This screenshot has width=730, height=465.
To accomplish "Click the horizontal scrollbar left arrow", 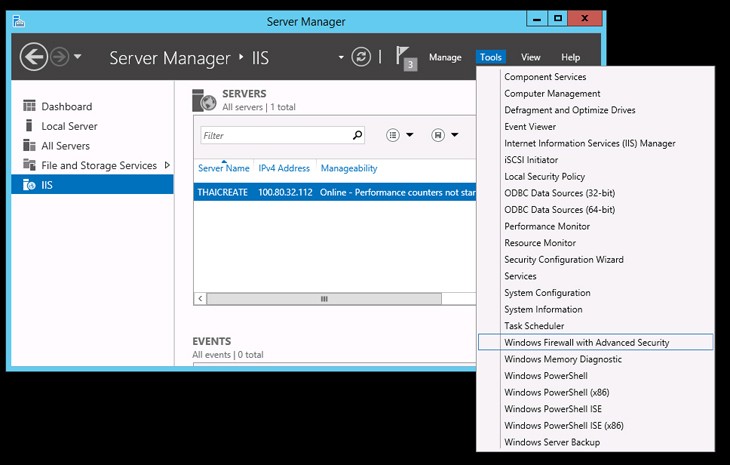I will (x=200, y=298).
